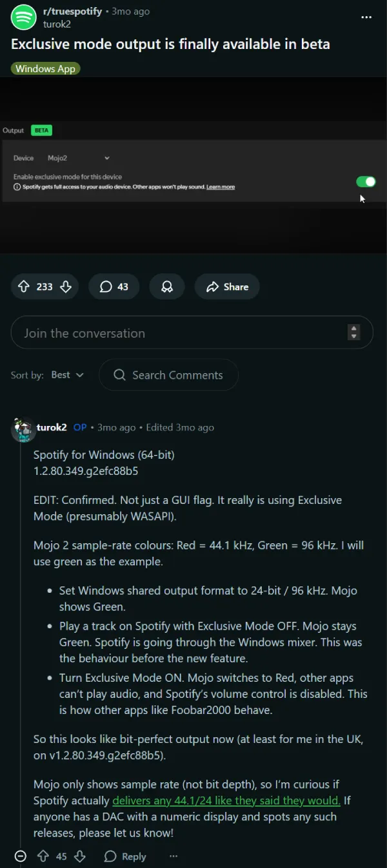Click the Share button
Image resolution: width=387 pixels, height=868 pixels.
(227, 287)
